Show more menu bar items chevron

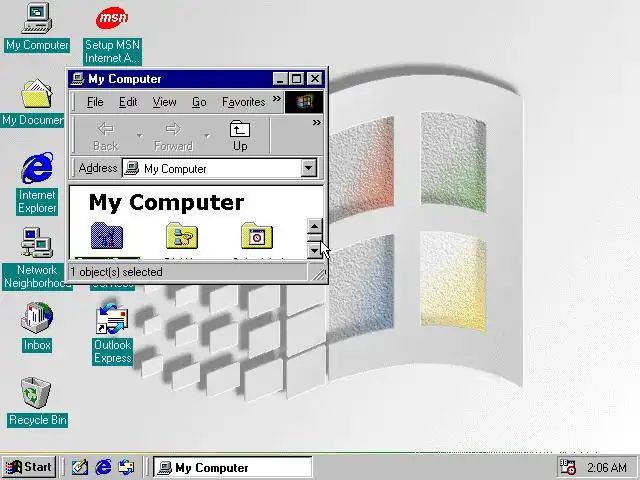pos(277,98)
